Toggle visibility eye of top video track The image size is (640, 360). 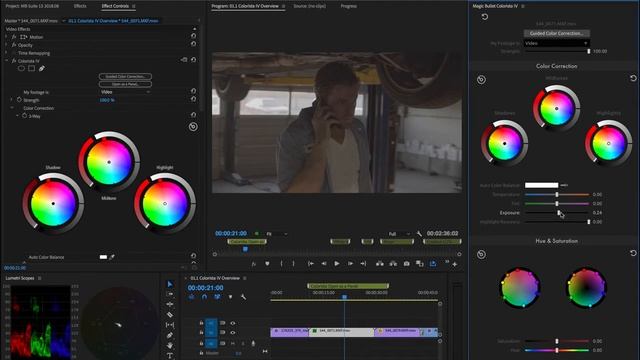click(x=233, y=323)
